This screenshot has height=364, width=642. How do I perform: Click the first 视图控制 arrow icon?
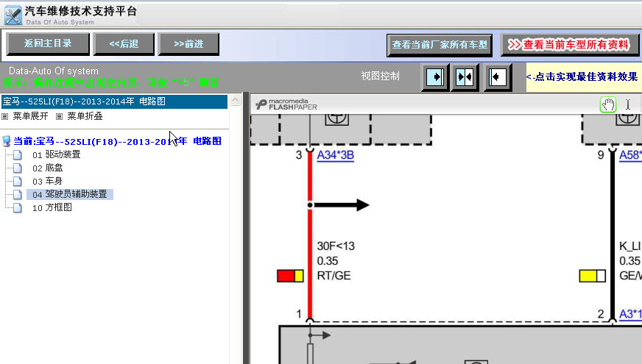tap(435, 77)
